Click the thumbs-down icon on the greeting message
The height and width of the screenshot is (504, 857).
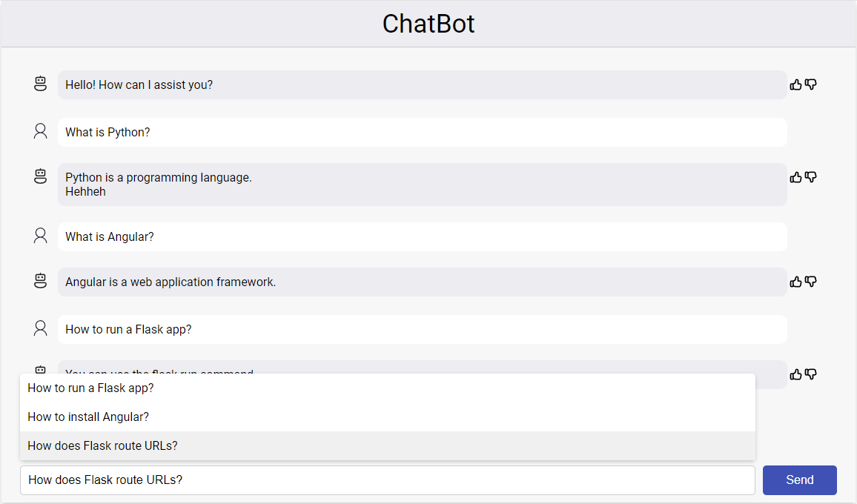[x=810, y=84]
